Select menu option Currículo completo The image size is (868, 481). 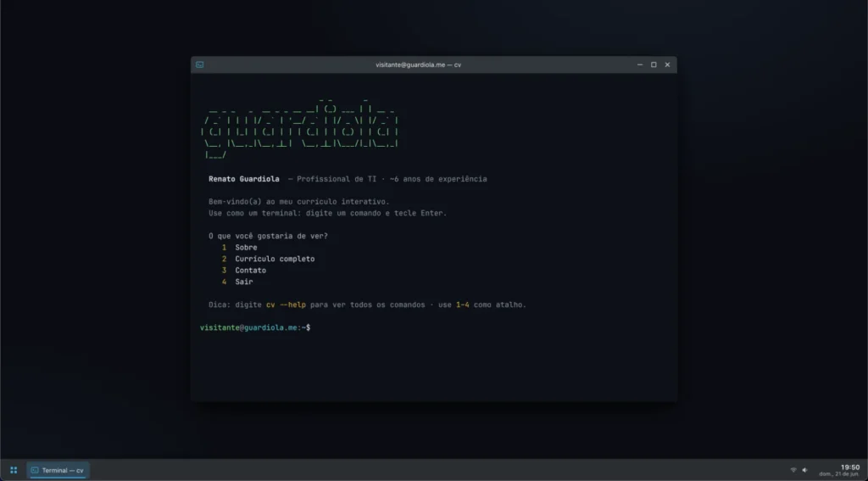[275, 259]
